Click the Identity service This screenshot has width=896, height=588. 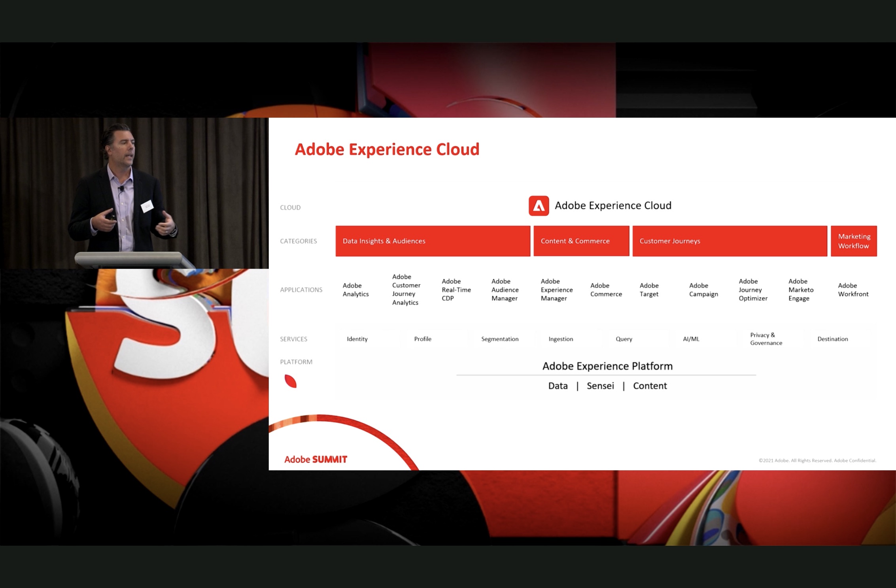(x=357, y=339)
